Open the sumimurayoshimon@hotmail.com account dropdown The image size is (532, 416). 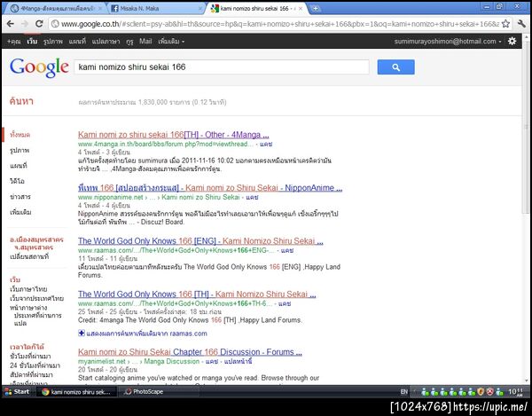pyautogui.click(x=448, y=42)
